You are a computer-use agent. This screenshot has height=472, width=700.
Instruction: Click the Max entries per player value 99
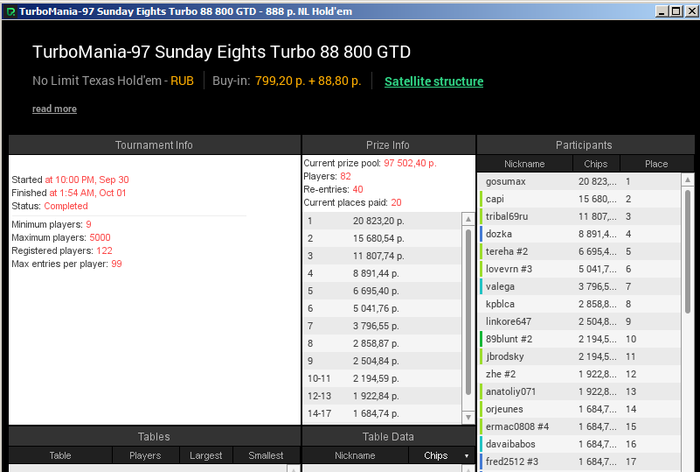point(117,264)
